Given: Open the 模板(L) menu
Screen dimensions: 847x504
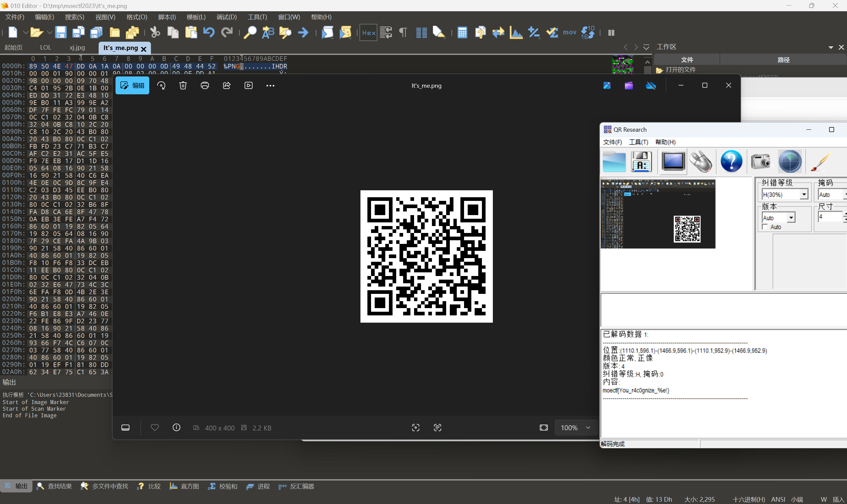Looking at the screenshot, I should [x=196, y=17].
